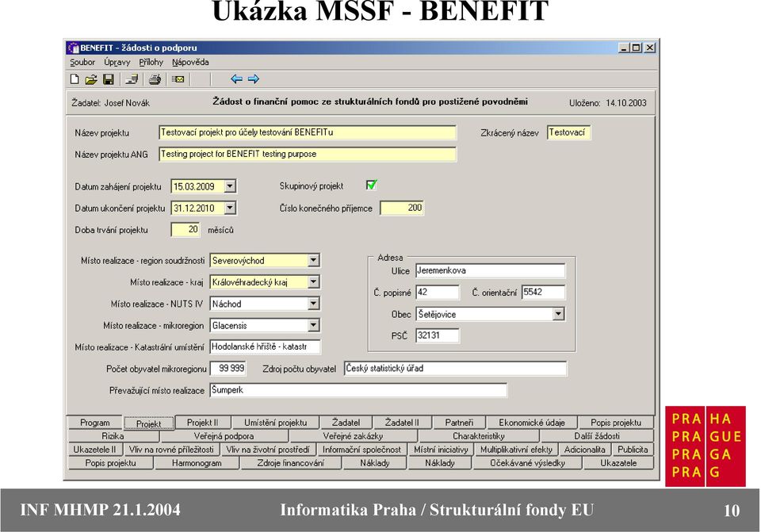Click the Doba trvání projektu field

pos(185,230)
